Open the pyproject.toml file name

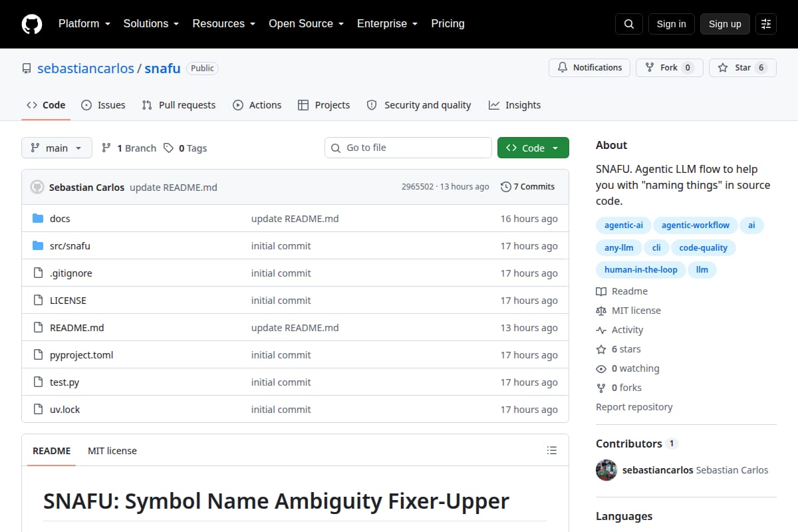coord(82,355)
